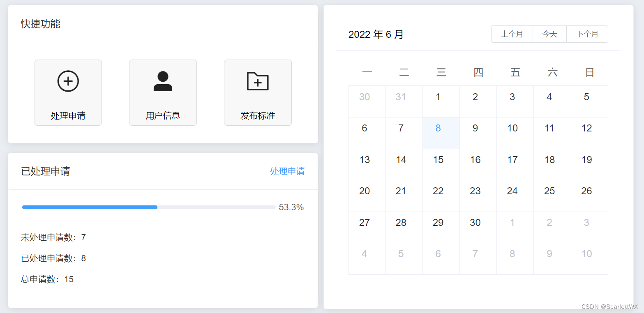Image resolution: width=644 pixels, height=313 pixels.
Task: Click the 下个月 button
Action: coord(587,34)
